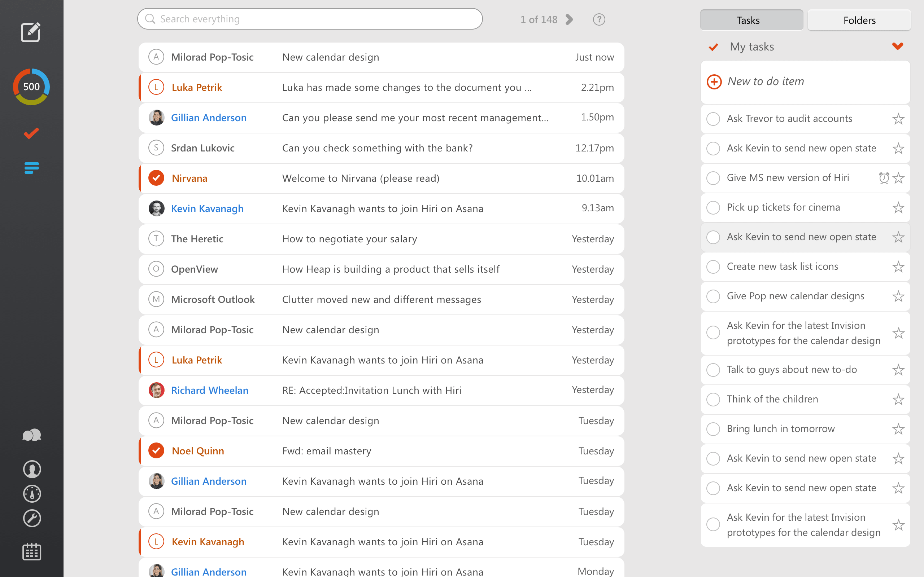The height and width of the screenshot is (577, 924).
Task: Navigate to next message using arrow button
Action: 568,19
